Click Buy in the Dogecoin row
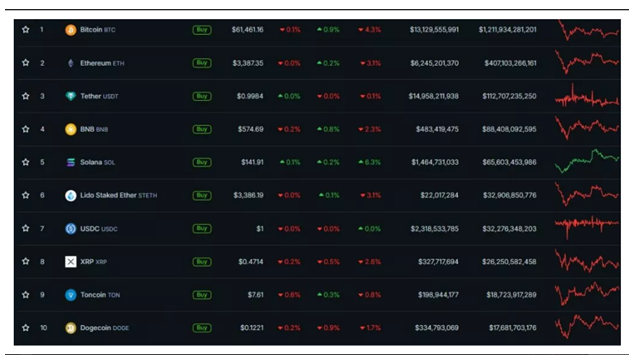The height and width of the screenshot is (364, 635). 202,328
